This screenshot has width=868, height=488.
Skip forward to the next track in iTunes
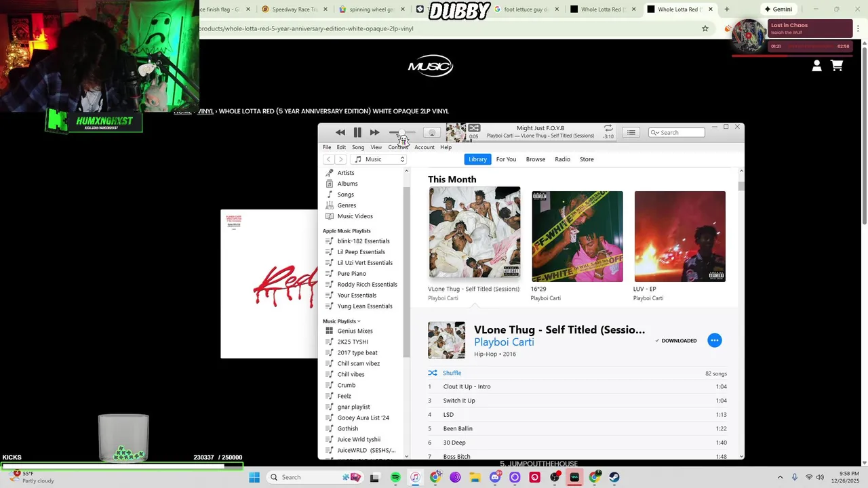coord(374,133)
